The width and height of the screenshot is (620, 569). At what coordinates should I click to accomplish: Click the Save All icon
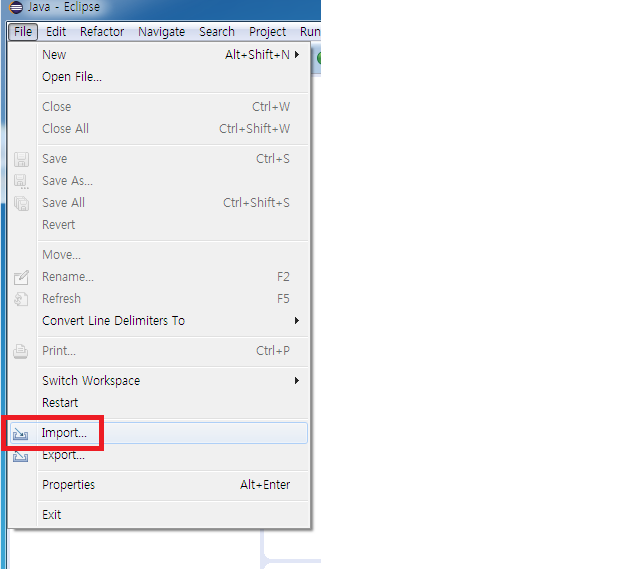[21, 204]
